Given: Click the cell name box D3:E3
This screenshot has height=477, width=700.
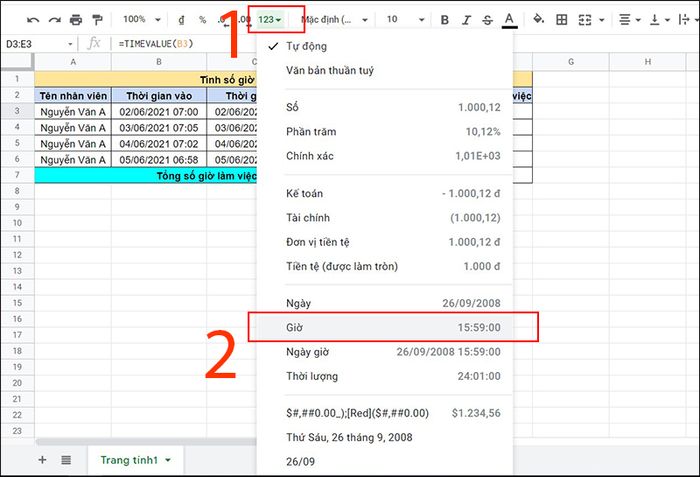Looking at the screenshot, I should pos(38,44).
